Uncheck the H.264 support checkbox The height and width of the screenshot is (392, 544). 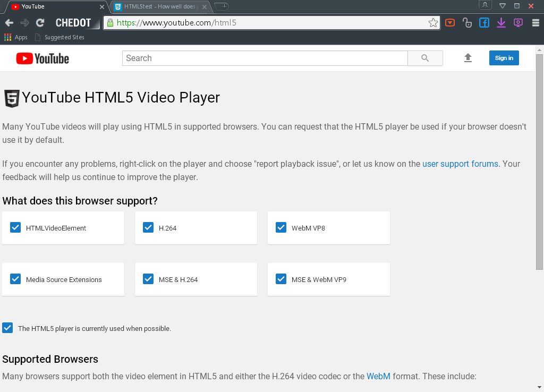point(148,227)
